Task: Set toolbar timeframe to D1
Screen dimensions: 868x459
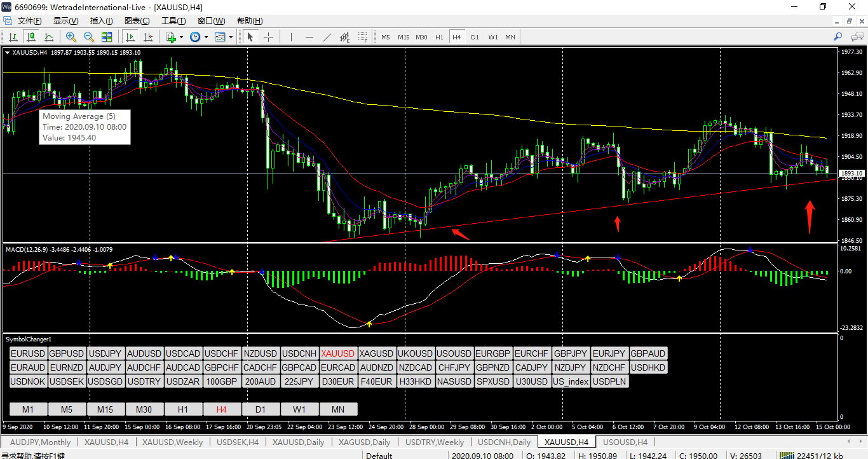Action: point(475,37)
